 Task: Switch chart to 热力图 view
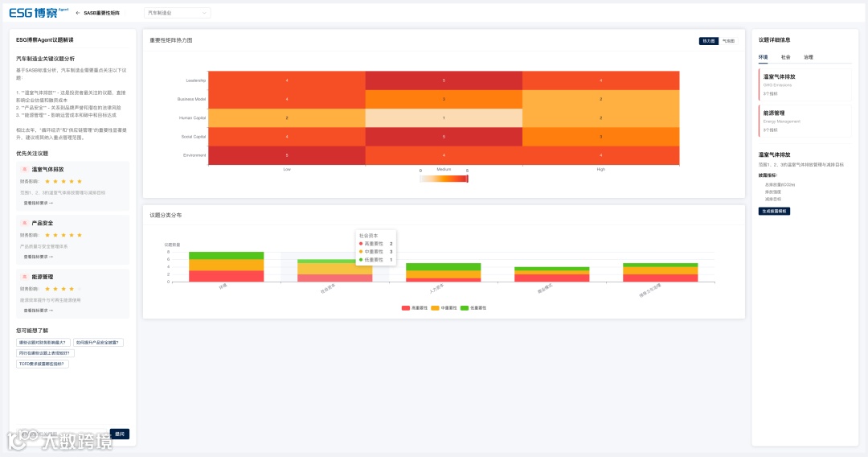click(709, 41)
